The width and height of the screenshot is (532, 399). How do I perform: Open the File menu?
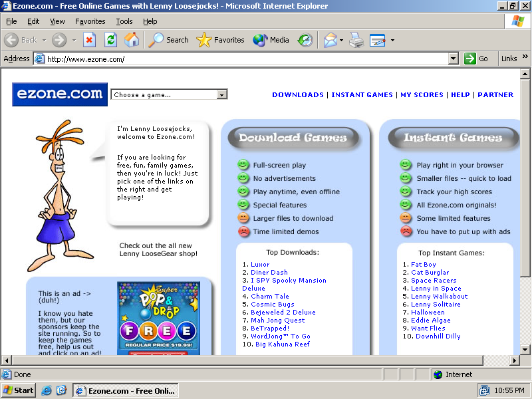11,21
